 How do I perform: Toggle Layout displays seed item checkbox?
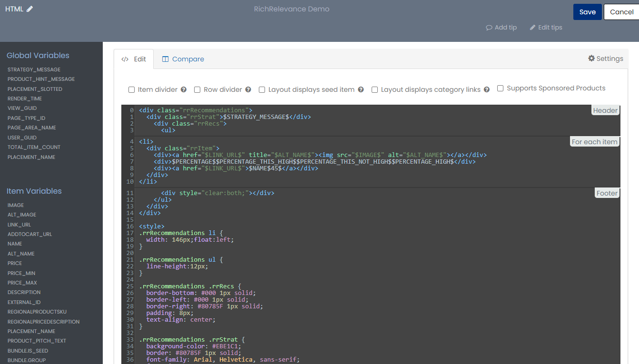262,89
